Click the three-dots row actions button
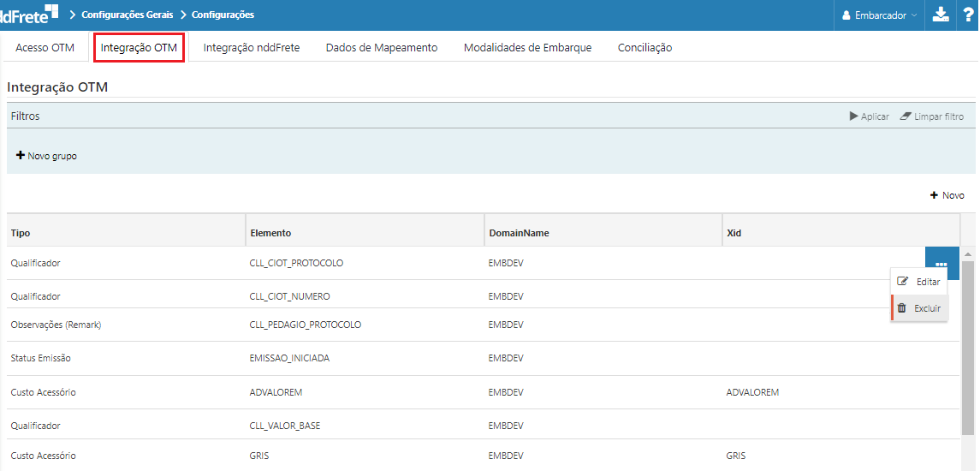 coord(941,264)
